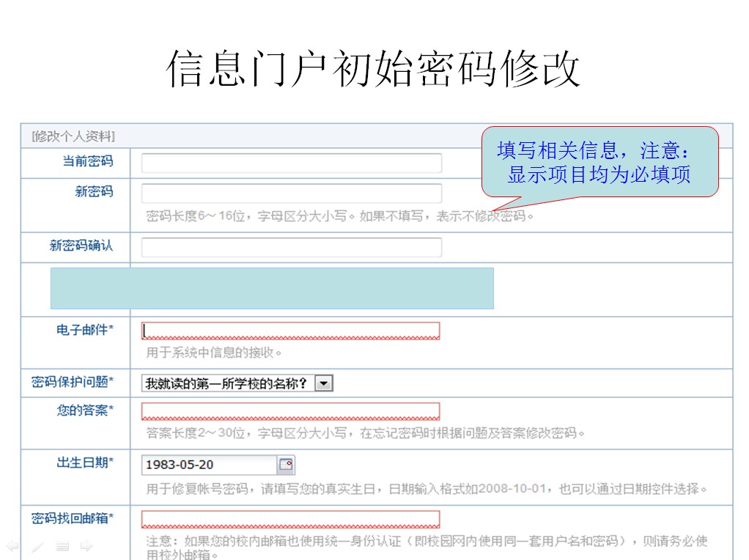Viewport: 749px width, 560px height.
Task: Click the 电子邮件 input field
Action: click(x=291, y=331)
